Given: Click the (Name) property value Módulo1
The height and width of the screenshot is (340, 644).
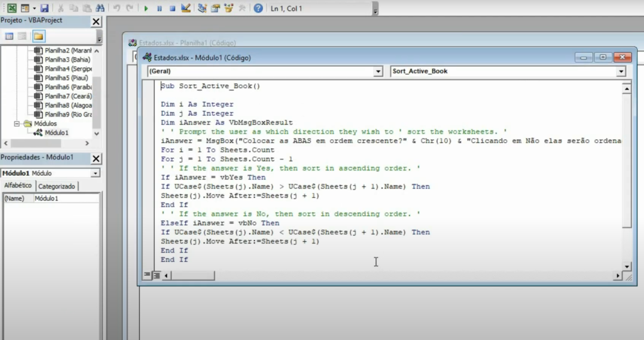Looking at the screenshot, I should pos(66,198).
